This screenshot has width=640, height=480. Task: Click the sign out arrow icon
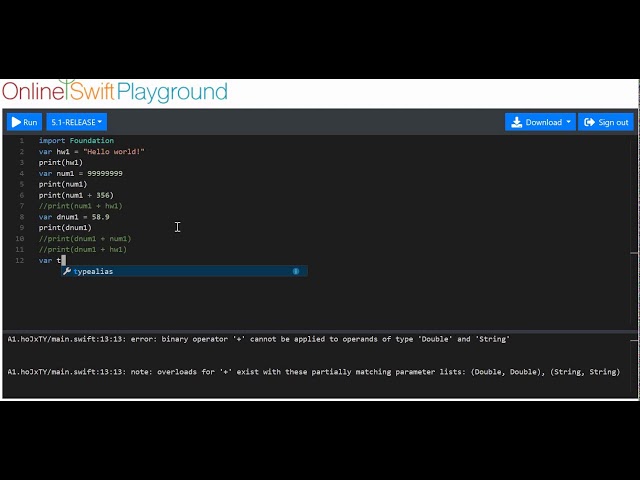coord(589,122)
